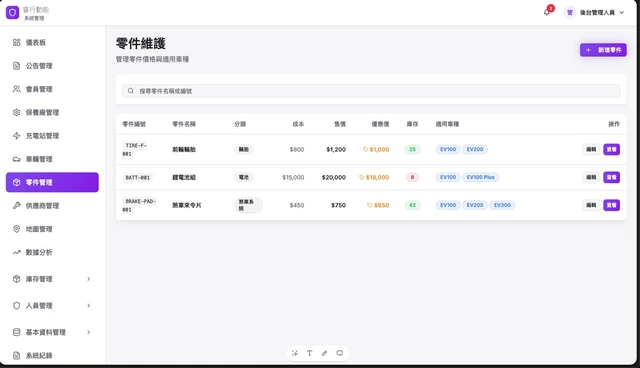
Task: Click part name 煞車來令片
Action: click(x=187, y=205)
